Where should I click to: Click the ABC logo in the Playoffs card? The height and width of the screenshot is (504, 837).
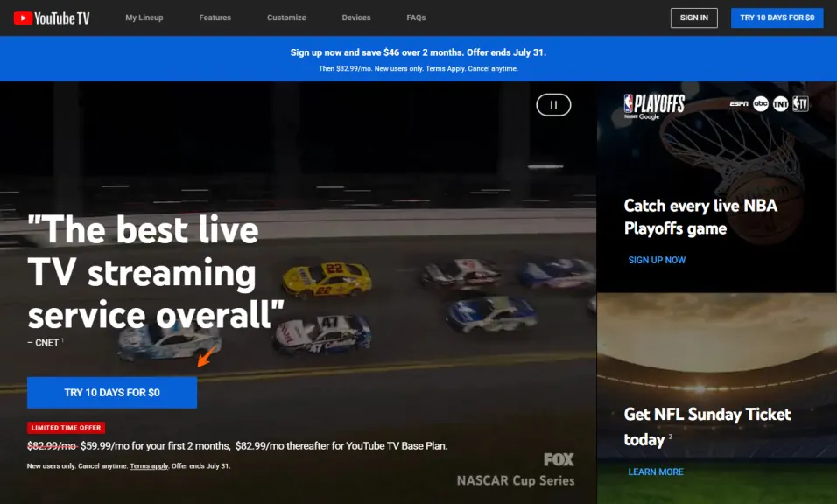click(x=761, y=104)
